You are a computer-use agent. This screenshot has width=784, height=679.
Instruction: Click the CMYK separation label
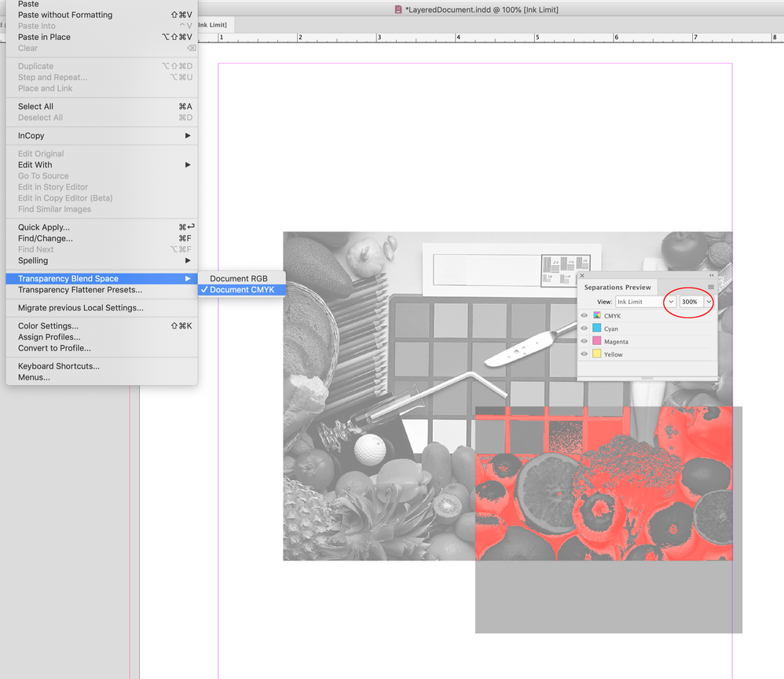point(612,316)
